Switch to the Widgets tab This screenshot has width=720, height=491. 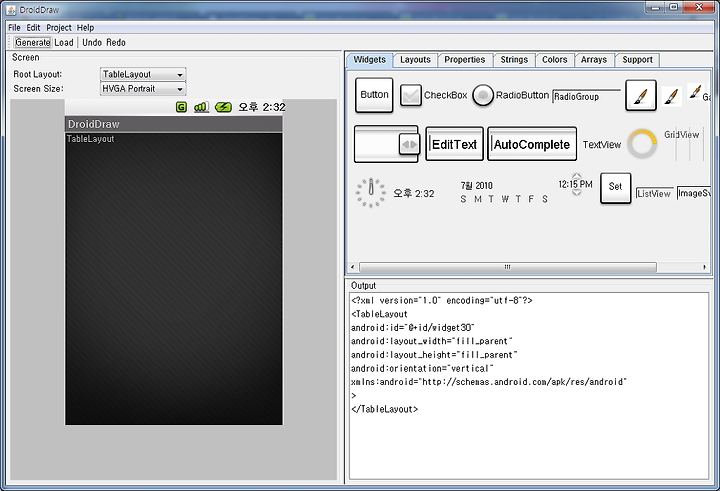point(370,60)
